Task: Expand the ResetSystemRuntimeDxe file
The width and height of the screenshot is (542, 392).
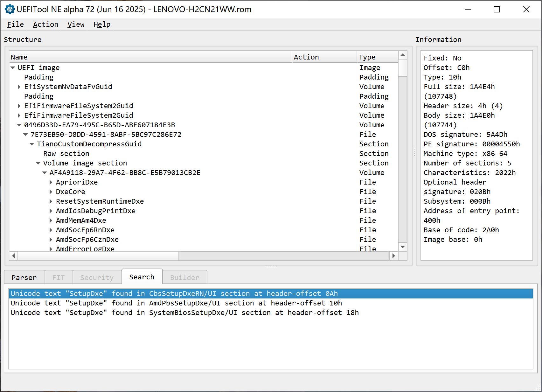Action: (x=51, y=201)
